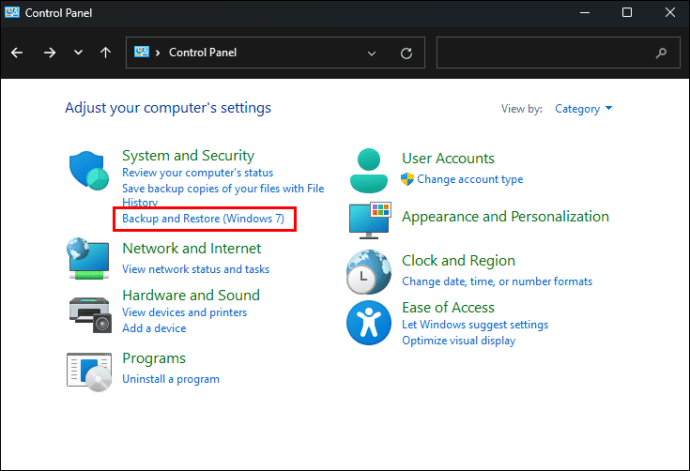Open the System and Security shield icon
The height and width of the screenshot is (471, 690).
tap(89, 171)
